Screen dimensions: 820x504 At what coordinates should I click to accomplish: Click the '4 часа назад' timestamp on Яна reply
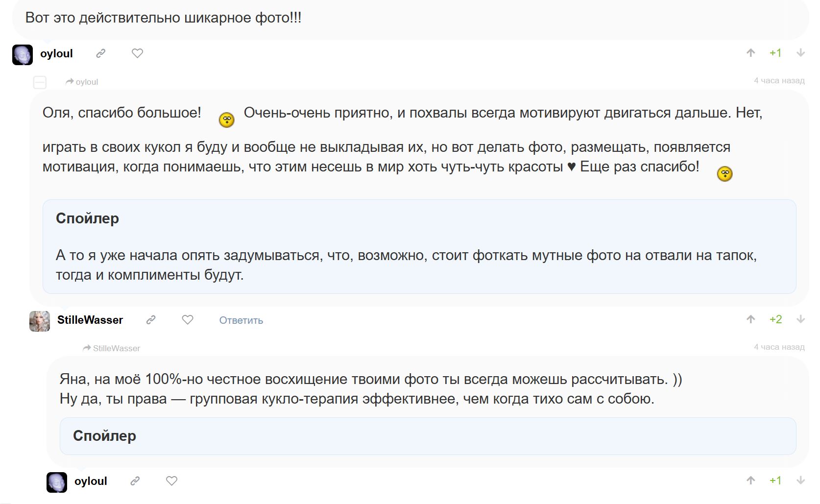click(779, 347)
